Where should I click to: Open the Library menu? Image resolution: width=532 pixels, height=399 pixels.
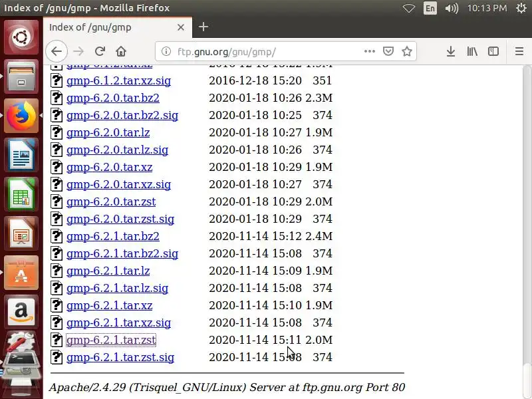click(472, 51)
